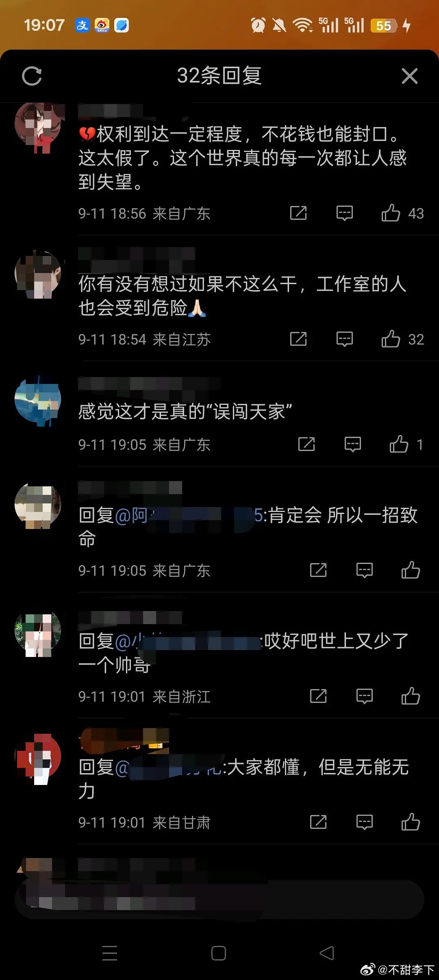Screen dimensions: 439x980
Task: Open the Android recent apps menu
Action: (x=110, y=953)
